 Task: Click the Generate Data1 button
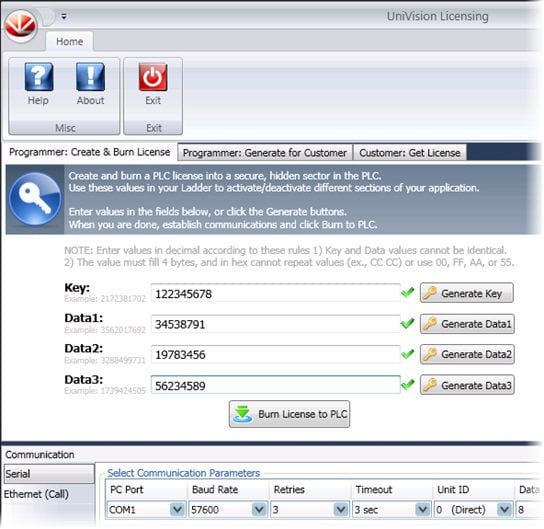point(467,324)
